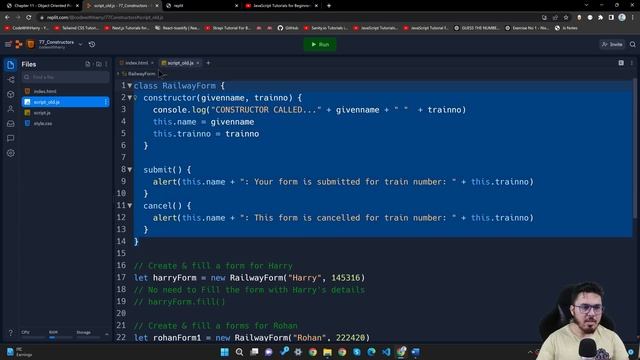
Task: Click the editor vertical scrollbar
Action: 635,149
